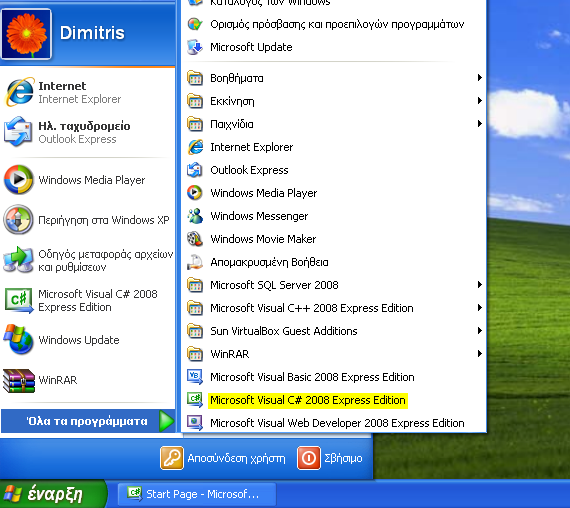Switch to Start Page - Microsoft taskbar button

(x=197, y=494)
